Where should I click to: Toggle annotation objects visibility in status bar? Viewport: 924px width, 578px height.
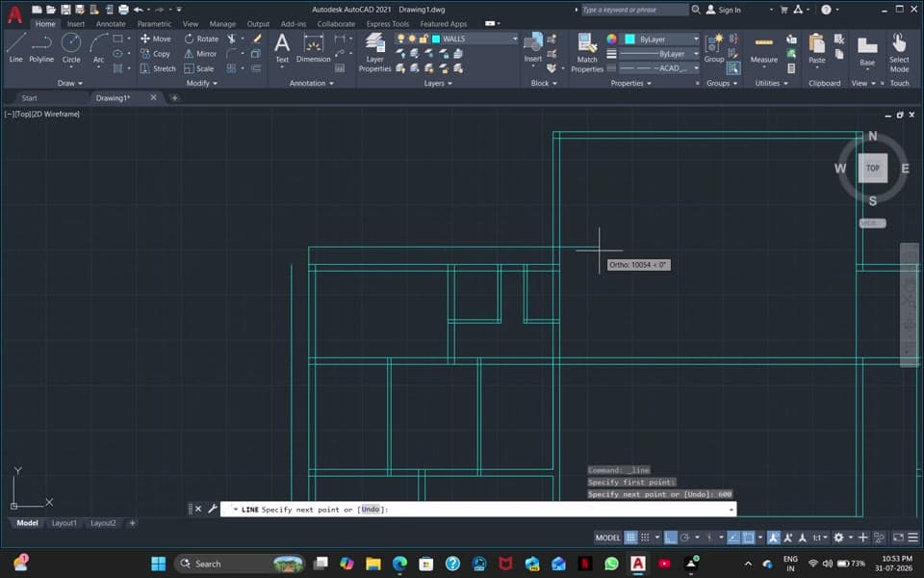point(774,538)
